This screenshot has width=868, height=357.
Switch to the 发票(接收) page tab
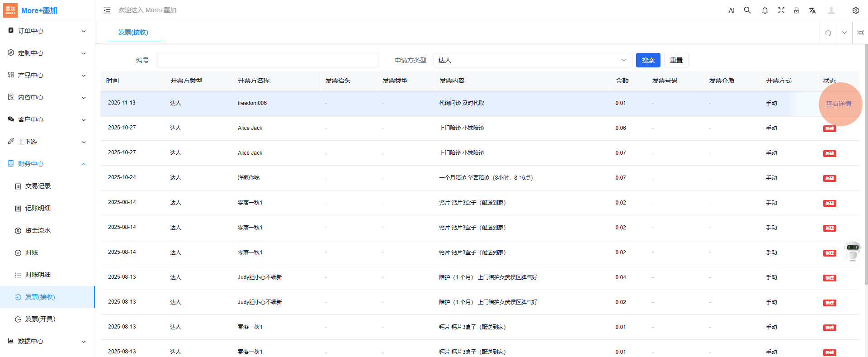pos(133,32)
